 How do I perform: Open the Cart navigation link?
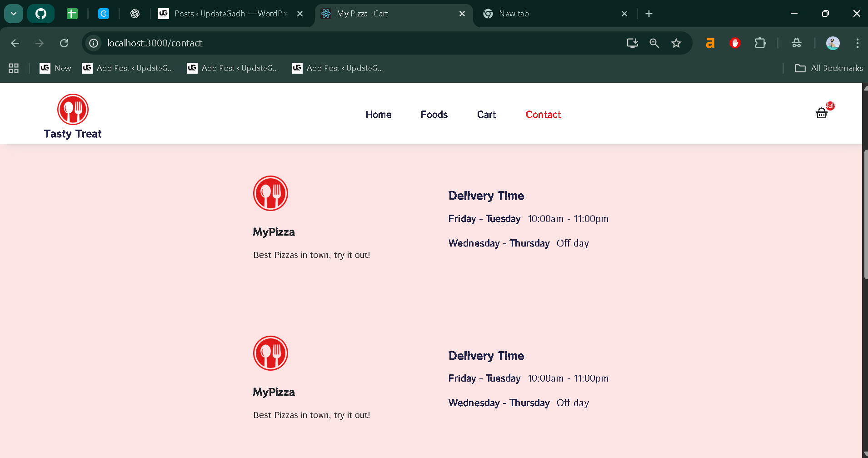pos(486,115)
